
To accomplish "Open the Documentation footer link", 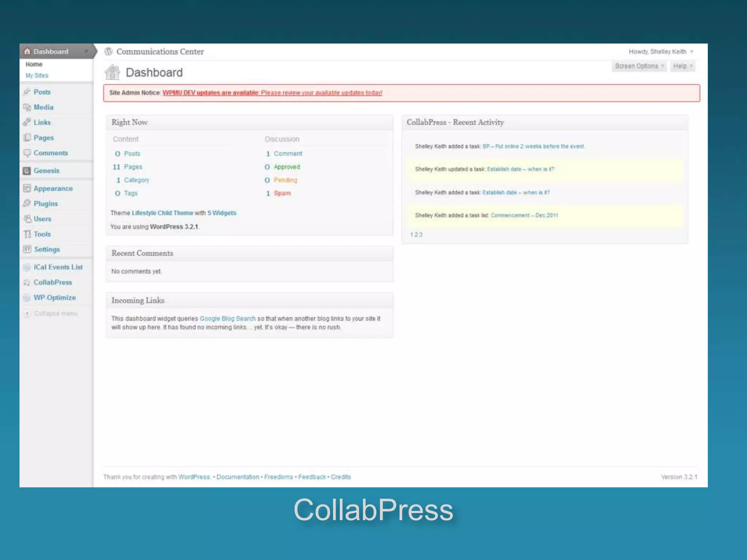I will pos(237,477).
